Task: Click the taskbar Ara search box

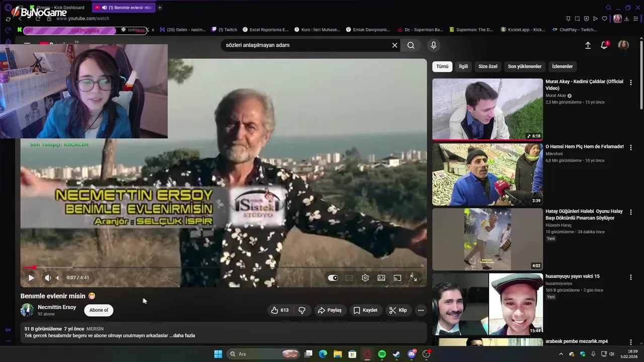Action: 264,354
